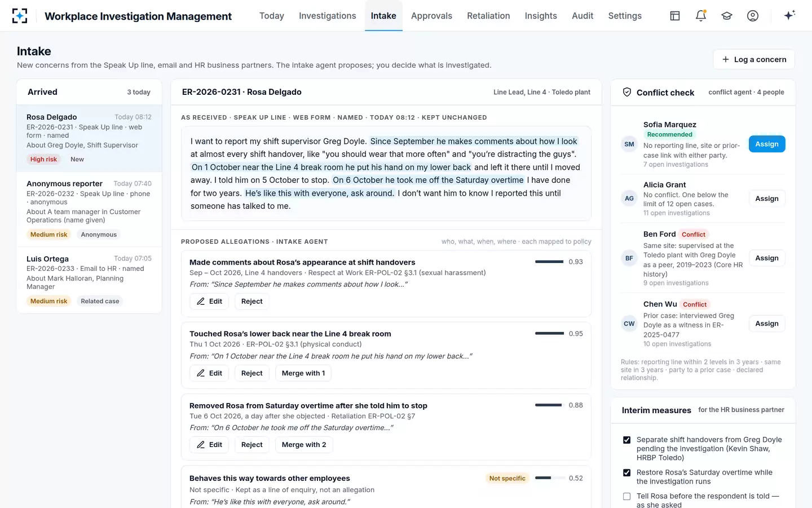Click the SM avatar for Sofia Marquez
This screenshot has height=508, width=812.
(629, 144)
